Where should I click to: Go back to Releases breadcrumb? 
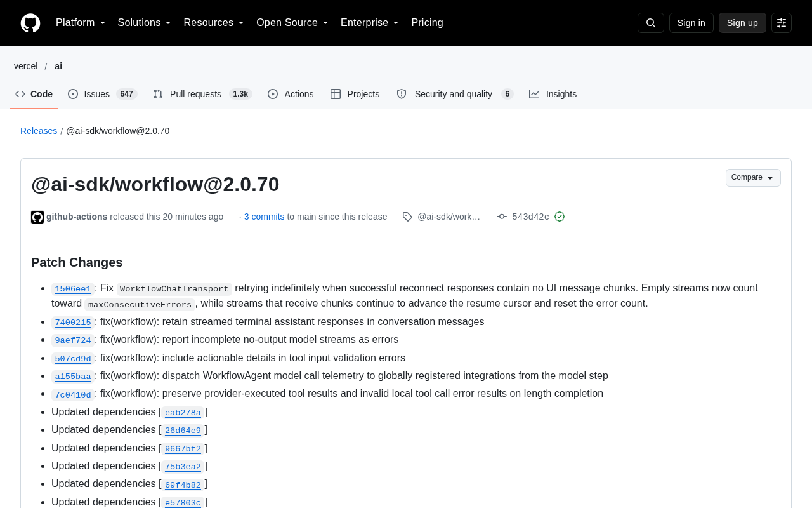39,131
